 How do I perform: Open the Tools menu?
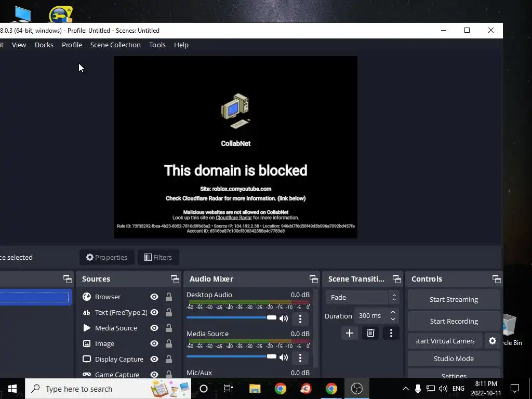(157, 45)
